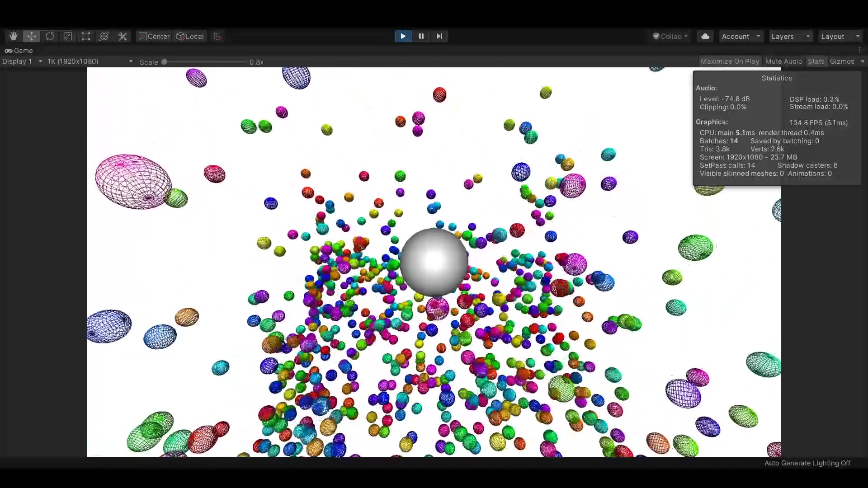Pause the running game

[420, 36]
